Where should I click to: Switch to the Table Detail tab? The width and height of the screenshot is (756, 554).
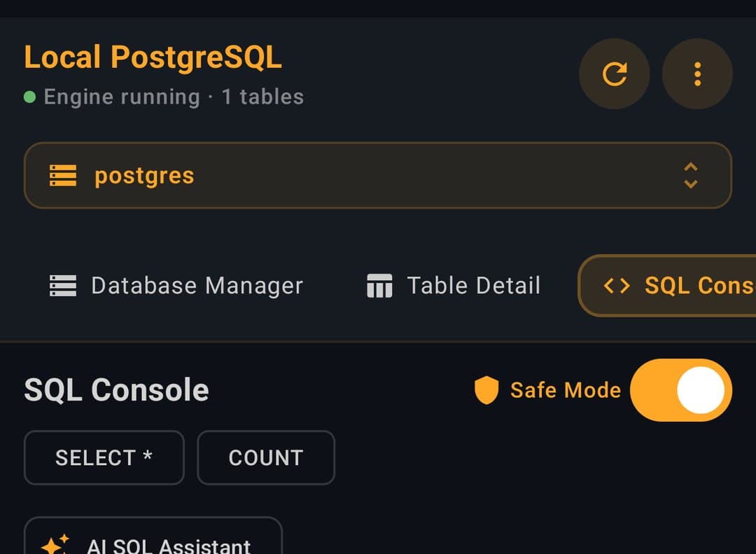coord(454,286)
